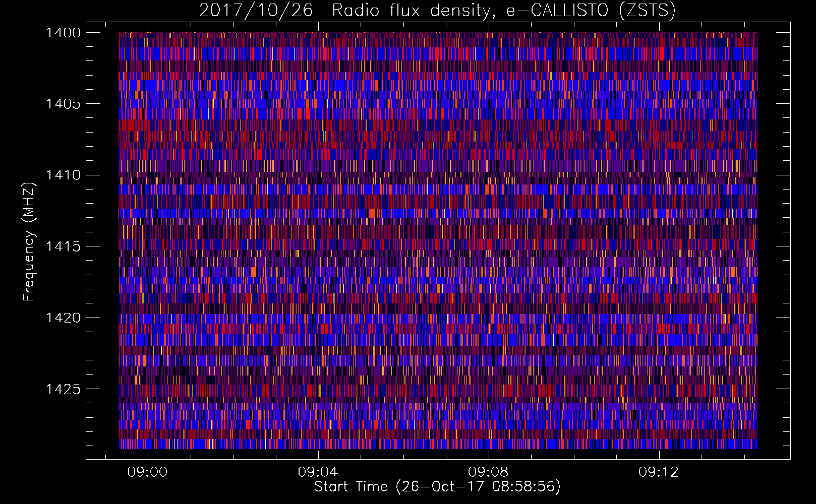Click the 09:04 time axis label
Image resolution: width=816 pixels, height=504 pixels.
318,472
